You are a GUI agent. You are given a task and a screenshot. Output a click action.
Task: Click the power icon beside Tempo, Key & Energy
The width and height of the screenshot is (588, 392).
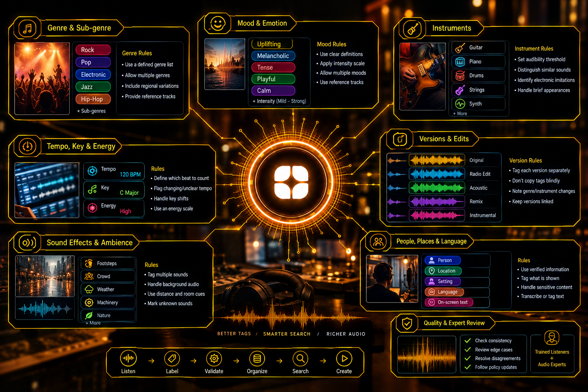click(x=28, y=146)
